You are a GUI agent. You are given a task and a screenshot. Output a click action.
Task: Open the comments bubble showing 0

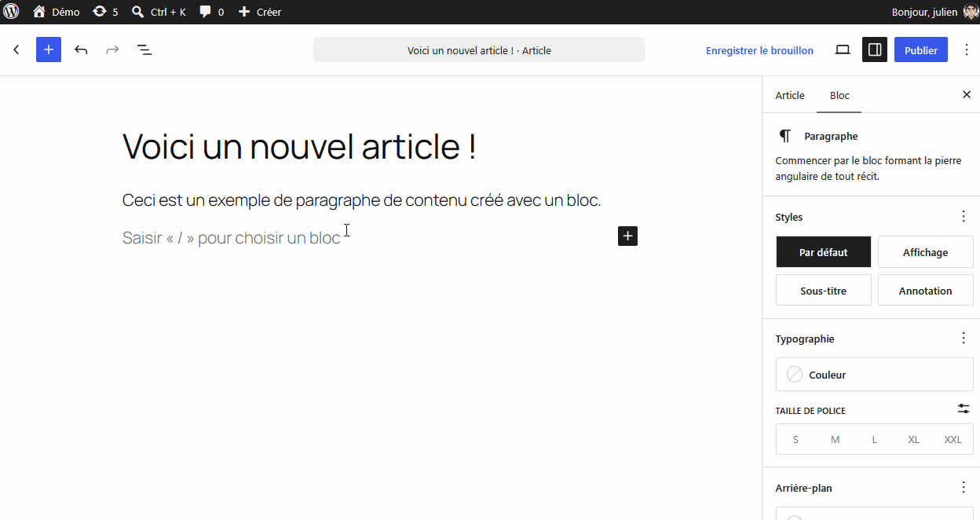pyautogui.click(x=211, y=12)
